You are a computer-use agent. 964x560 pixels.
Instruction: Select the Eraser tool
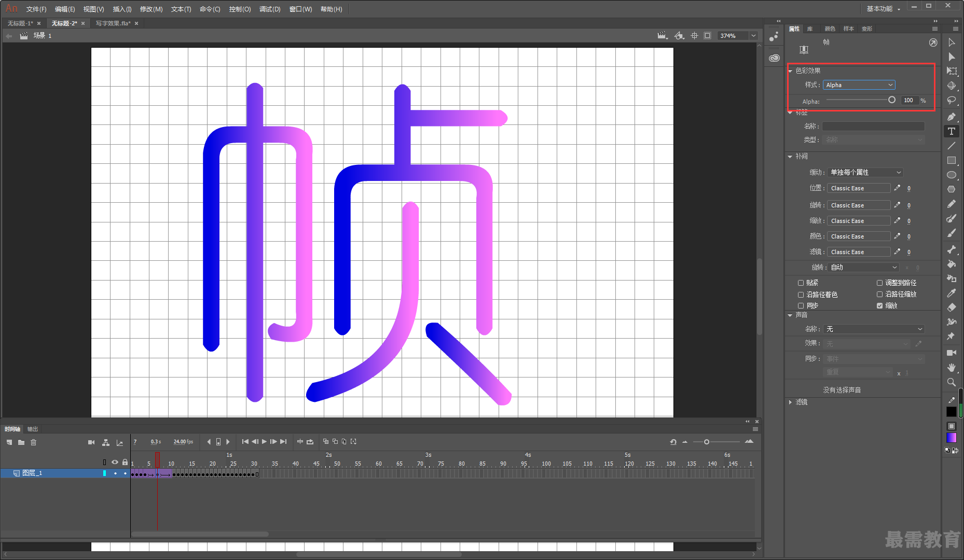point(952,307)
